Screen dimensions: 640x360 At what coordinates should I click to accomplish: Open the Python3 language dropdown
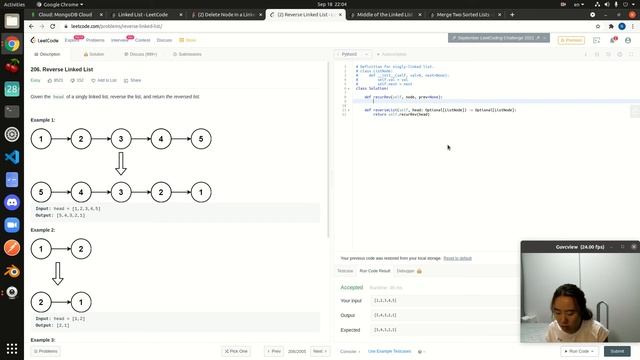pos(353,54)
